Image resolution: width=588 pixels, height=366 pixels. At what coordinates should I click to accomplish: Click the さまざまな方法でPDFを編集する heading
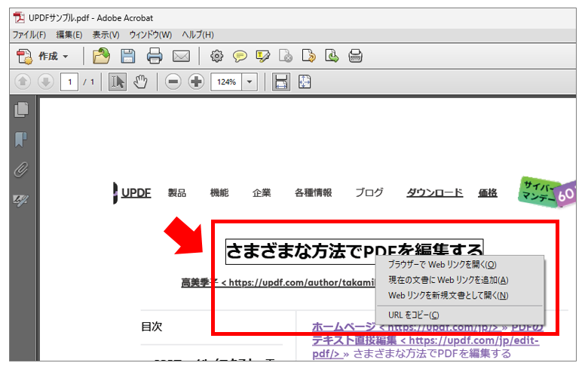coord(354,251)
